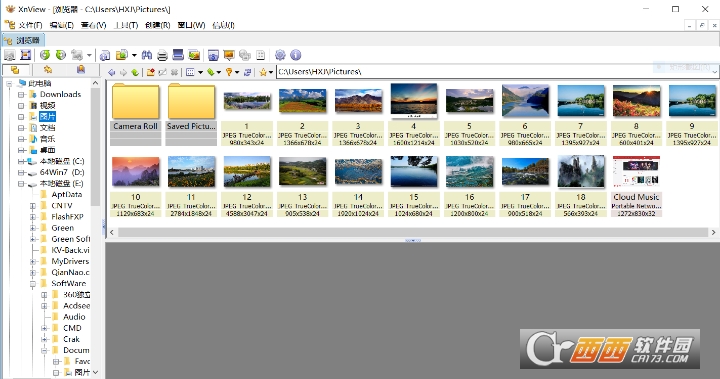This screenshot has width=720, height=379.
Task: Select the Downloads folder in tree
Action: coord(60,94)
